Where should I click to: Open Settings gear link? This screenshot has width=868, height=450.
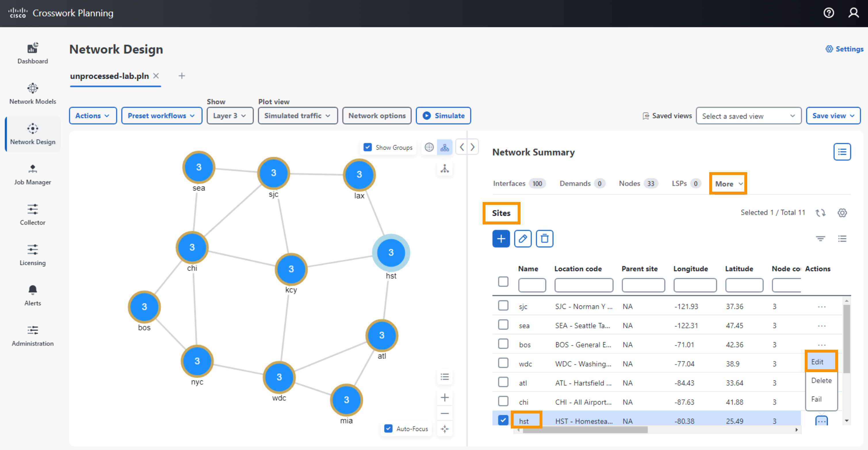pyautogui.click(x=844, y=49)
